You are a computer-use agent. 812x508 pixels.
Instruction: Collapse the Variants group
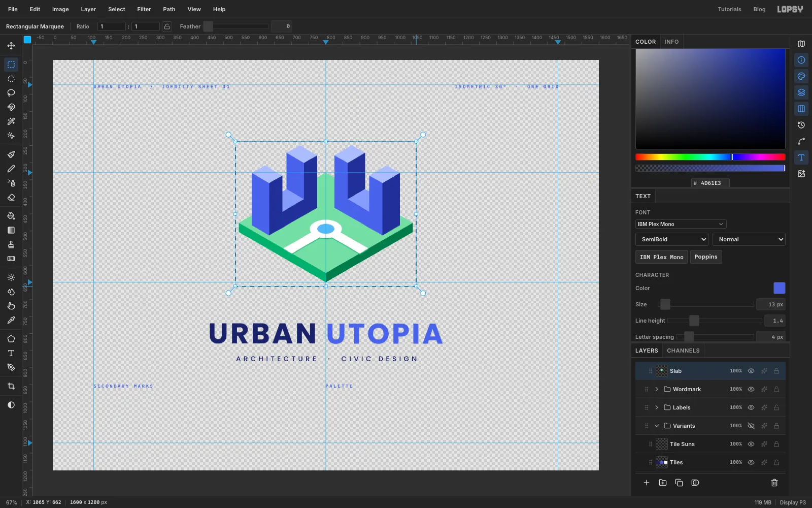pos(657,426)
